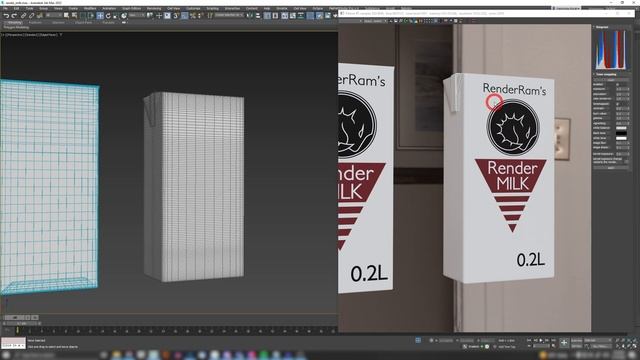The image size is (640, 360).
Task: Click the Time Configuration icon
Action: [554, 346]
